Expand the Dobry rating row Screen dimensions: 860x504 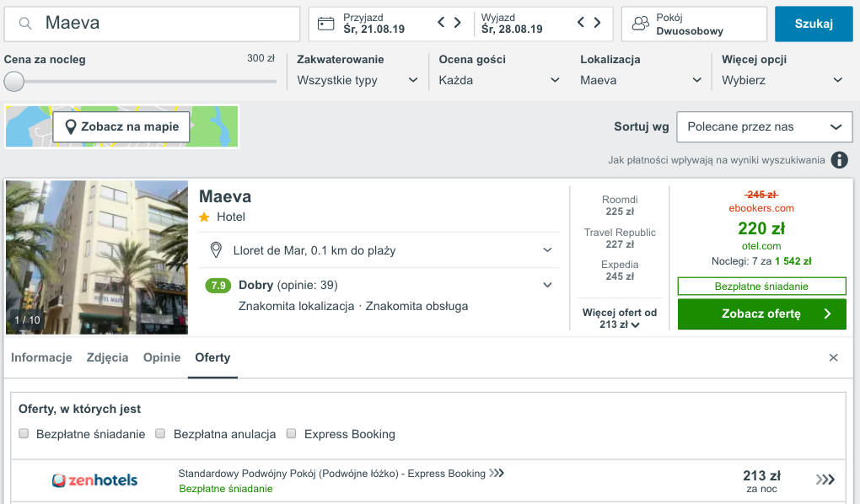[x=379, y=285]
